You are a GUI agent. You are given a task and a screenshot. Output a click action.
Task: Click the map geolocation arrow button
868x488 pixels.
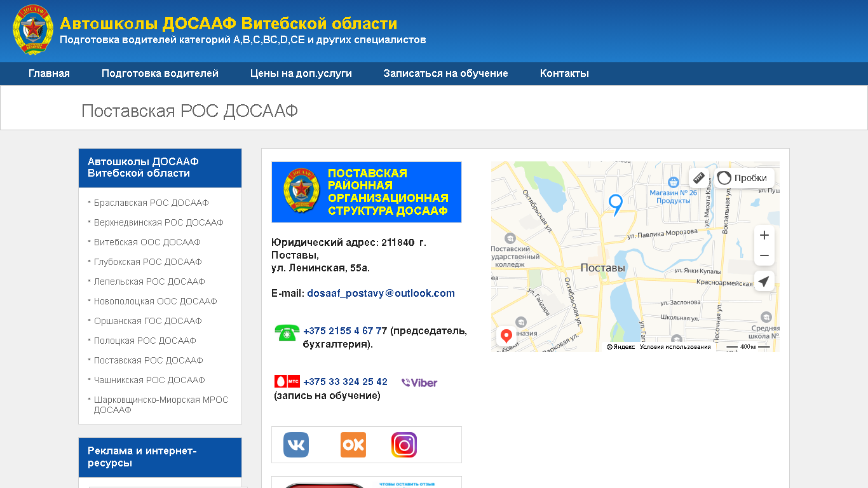pos(764,281)
